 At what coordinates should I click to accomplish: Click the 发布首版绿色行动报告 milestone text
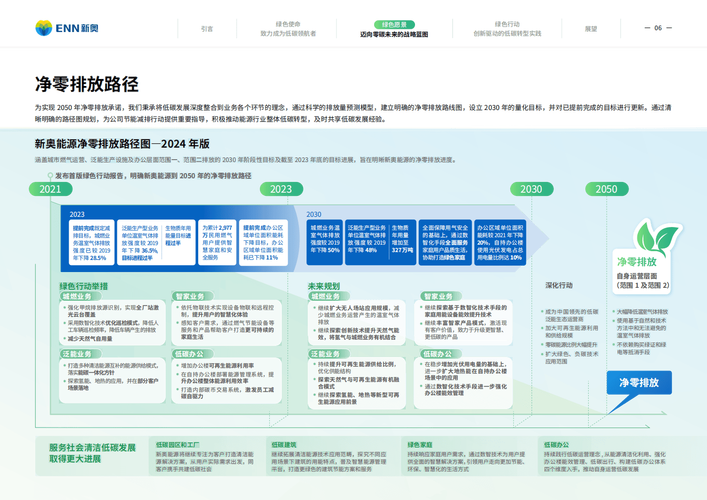pyautogui.click(x=153, y=175)
